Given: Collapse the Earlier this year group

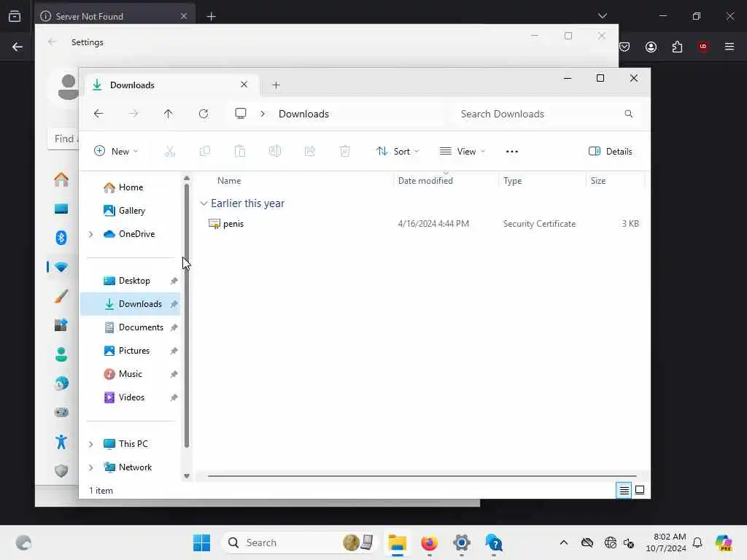Looking at the screenshot, I should pos(204,203).
